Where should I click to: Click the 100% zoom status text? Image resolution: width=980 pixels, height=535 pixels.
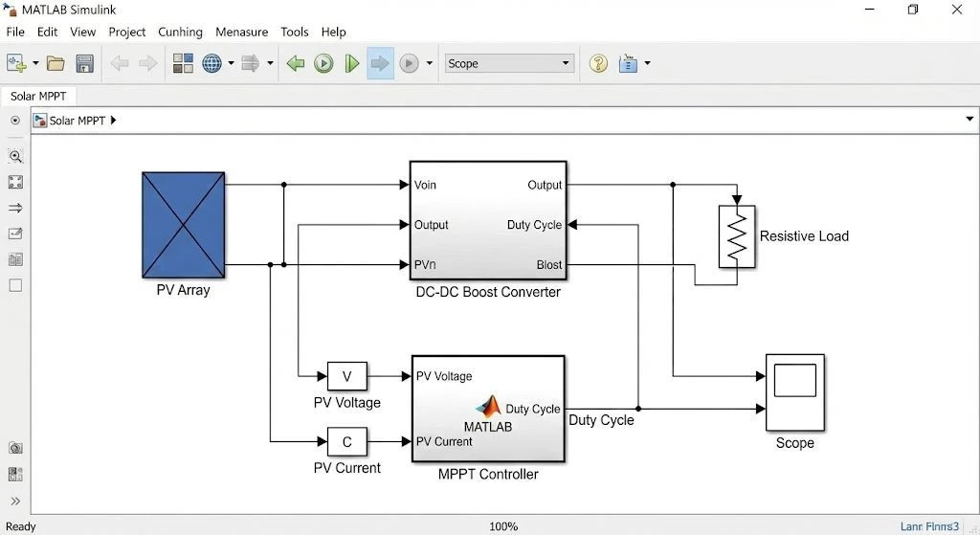503,526
